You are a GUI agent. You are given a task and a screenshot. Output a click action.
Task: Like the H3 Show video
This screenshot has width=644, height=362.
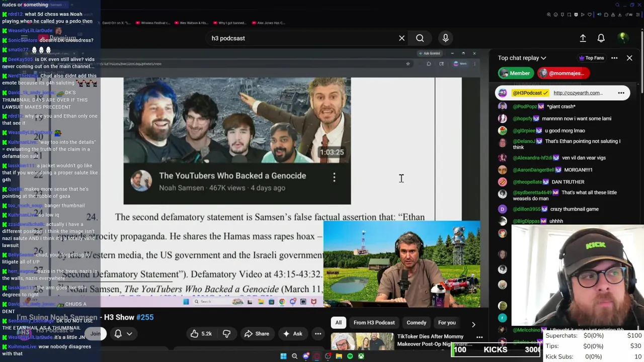pos(201,333)
